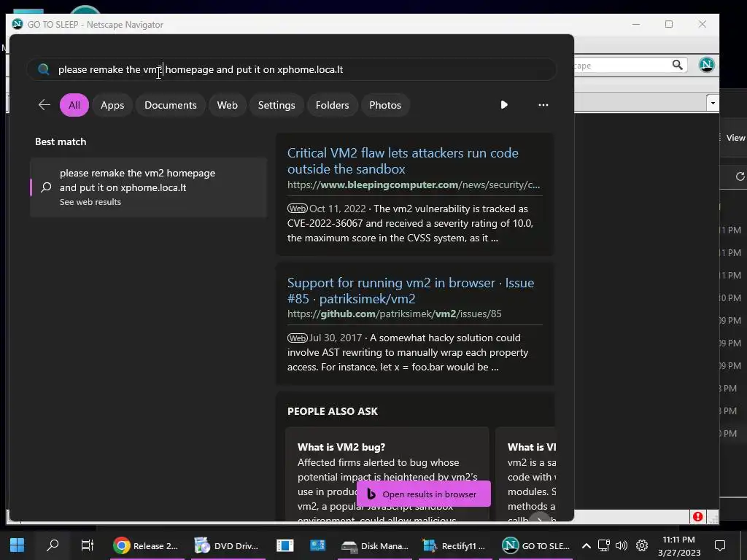The height and width of the screenshot is (560, 747).
Task: Click the red alert icon in Netscape status bar
Action: tap(697, 517)
